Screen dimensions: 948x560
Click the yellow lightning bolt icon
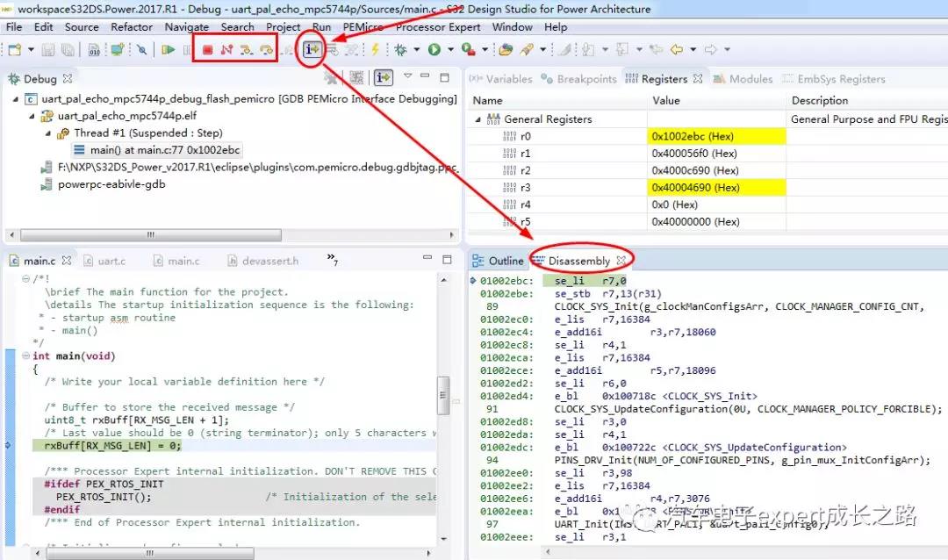pos(375,50)
